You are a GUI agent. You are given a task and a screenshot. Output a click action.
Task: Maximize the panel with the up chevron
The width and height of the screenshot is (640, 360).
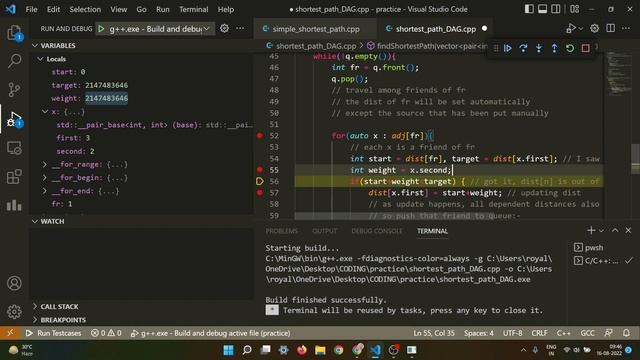[x=615, y=231]
